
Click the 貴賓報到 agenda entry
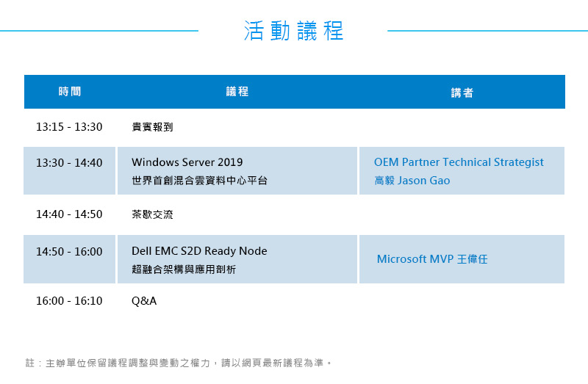click(152, 127)
